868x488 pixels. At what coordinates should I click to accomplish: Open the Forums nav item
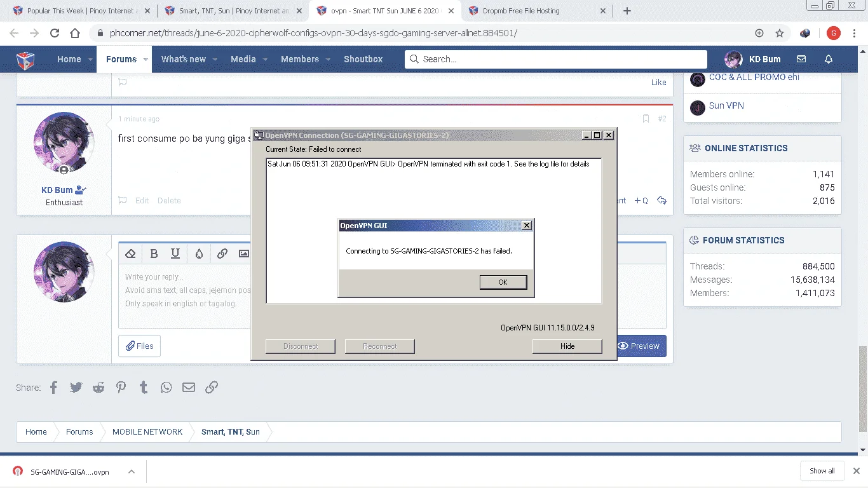tap(121, 59)
